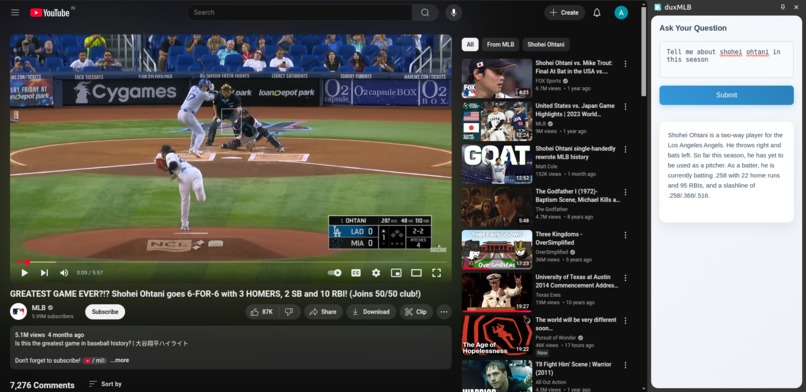806x392 pixels.
Task: Click the video title text
Action: pyautogui.click(x=215, y=294)
